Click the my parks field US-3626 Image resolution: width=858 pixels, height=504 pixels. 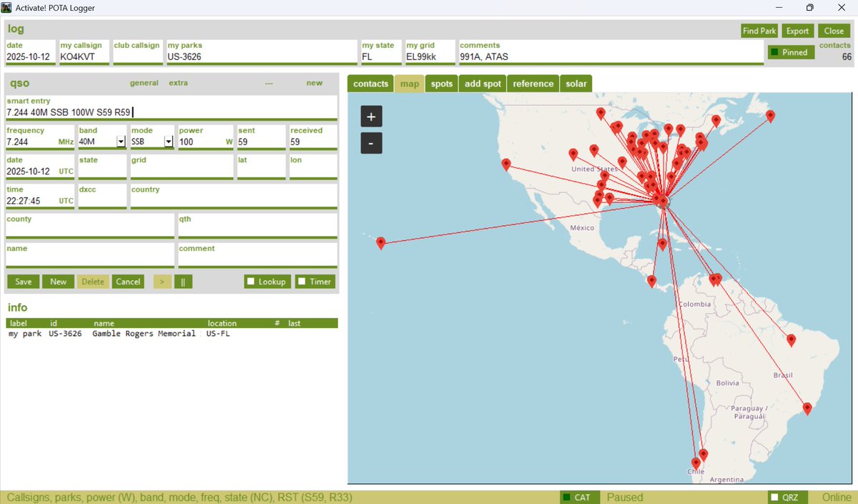pyautogui.click(x=261, y=56)
